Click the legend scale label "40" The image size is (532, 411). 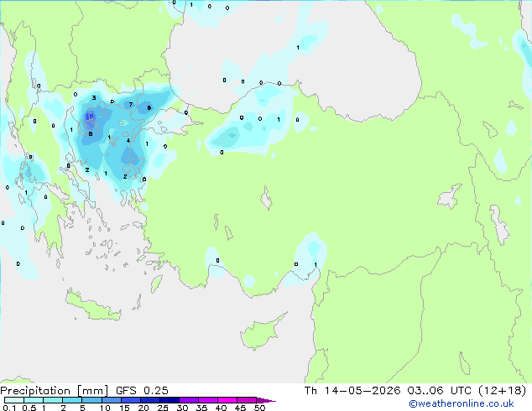(222, 408)
